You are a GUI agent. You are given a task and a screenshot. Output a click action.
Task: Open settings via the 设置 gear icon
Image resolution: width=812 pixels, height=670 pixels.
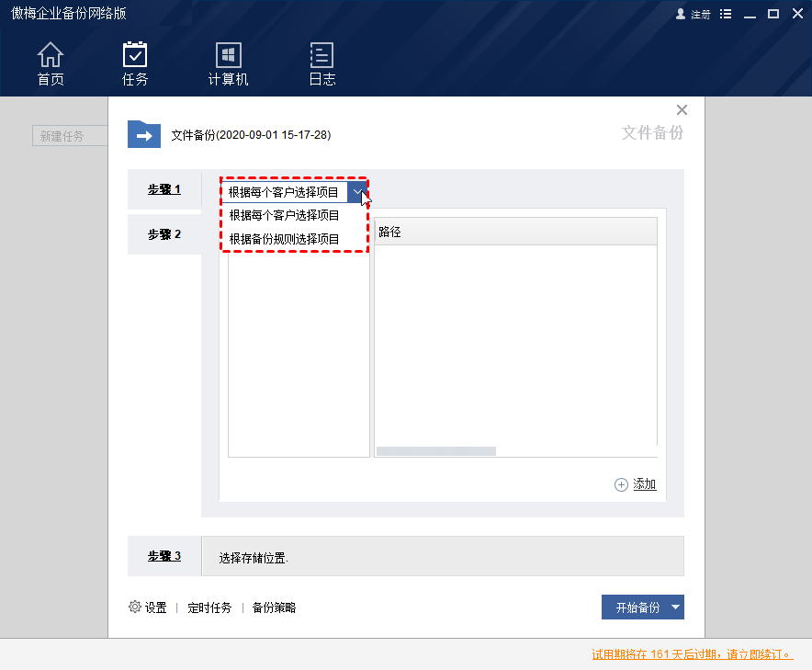click(135, 607)
